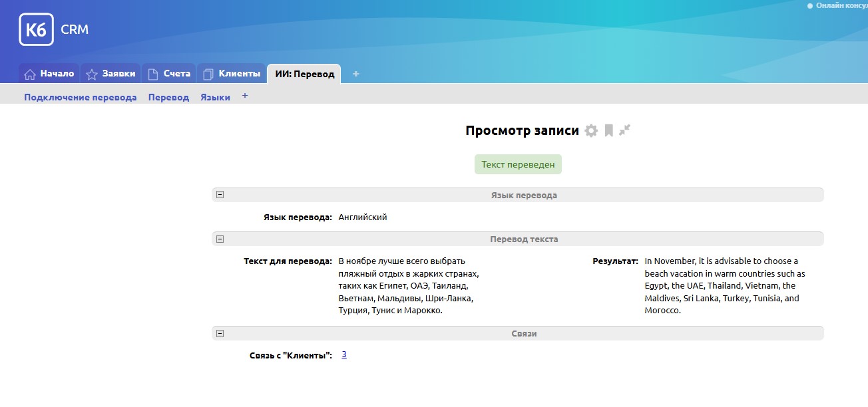Open the Языки submenu link
Screen dimensions: 868x407
pos(215,97)
